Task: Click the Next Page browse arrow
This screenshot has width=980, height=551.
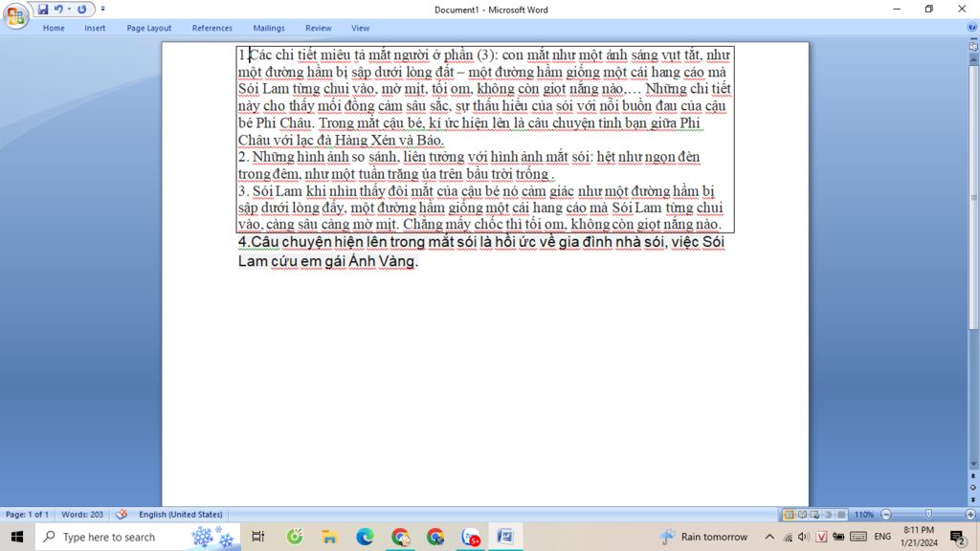Action: pos(973,499)
